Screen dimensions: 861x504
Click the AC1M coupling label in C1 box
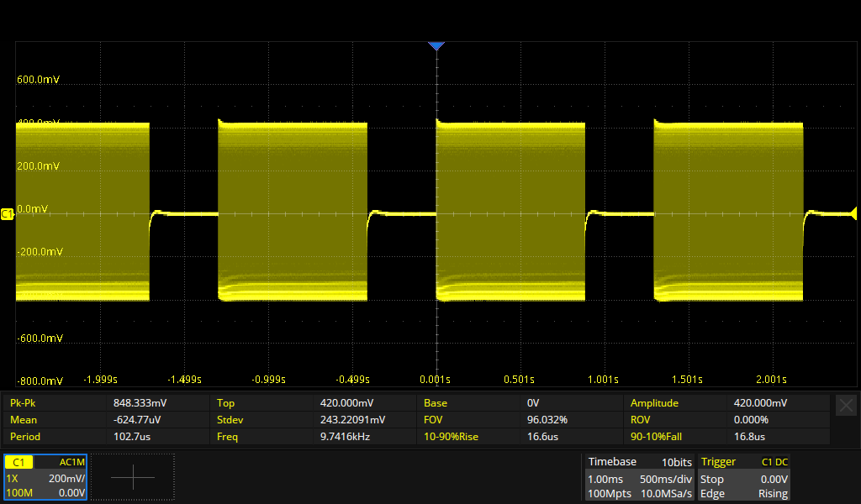coord(70,462)
